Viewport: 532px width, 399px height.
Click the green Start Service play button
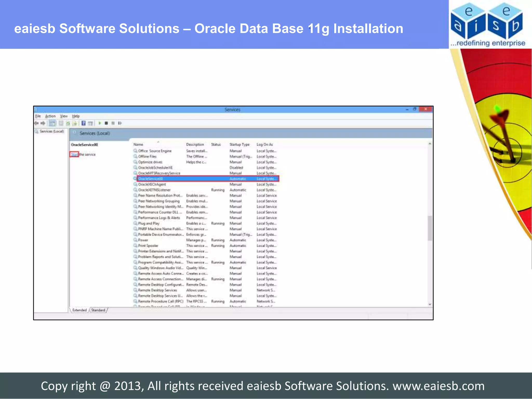pos(99,123)
